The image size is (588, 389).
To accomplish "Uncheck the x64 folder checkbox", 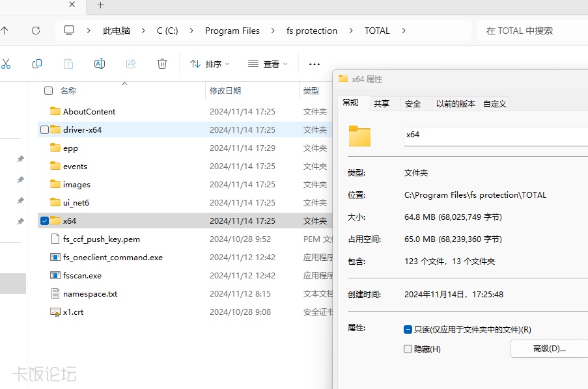I will coord(45,221).
